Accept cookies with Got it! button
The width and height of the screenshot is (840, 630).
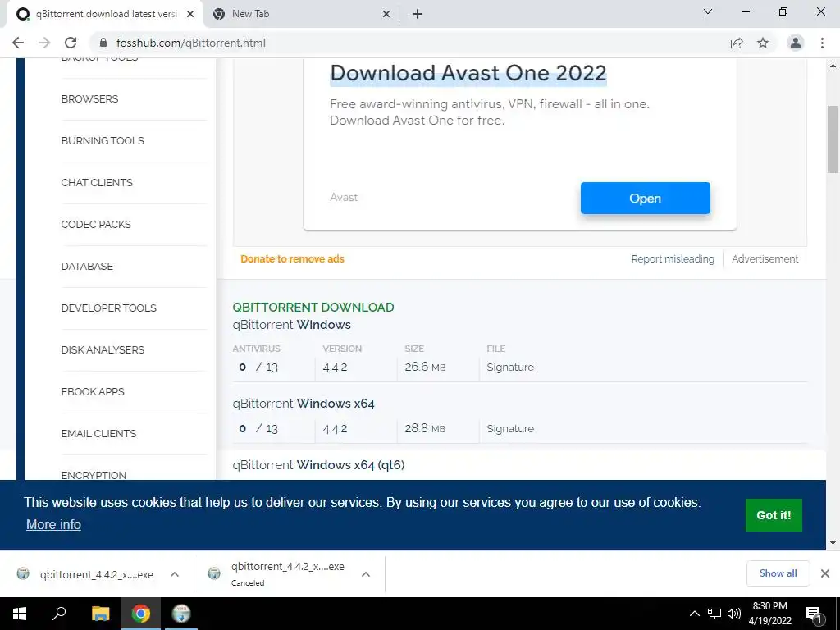click(x=774, y=515)
